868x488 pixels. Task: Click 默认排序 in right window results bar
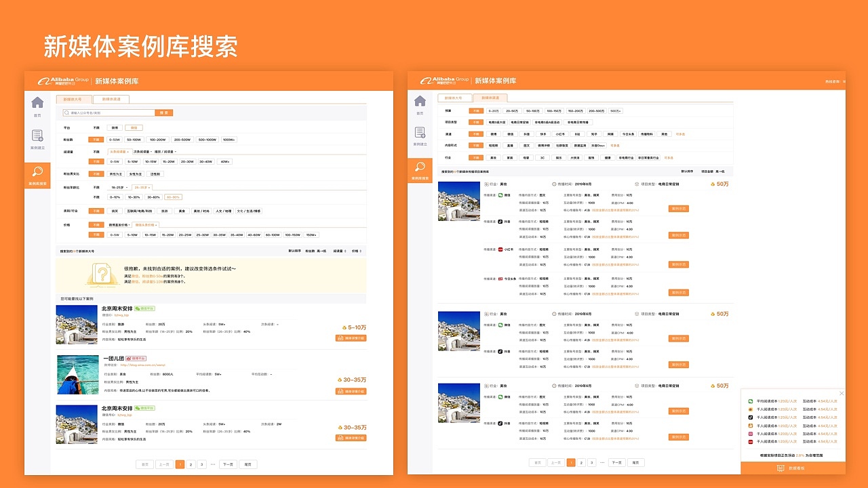[x=688, y=171]
